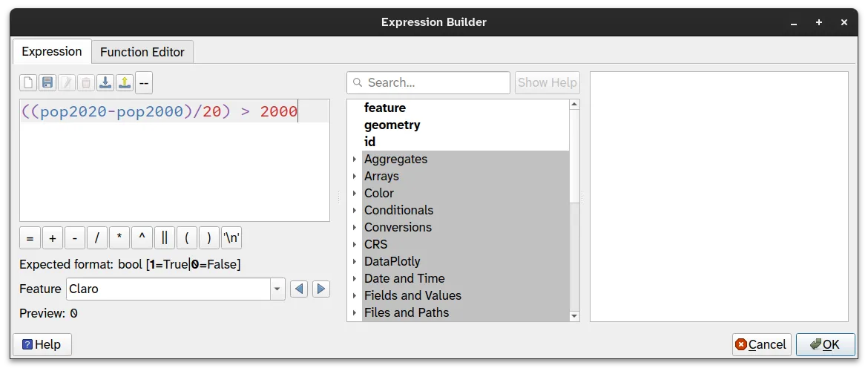This screenshot has width=868, height=371.
Task: Expand the Aggregates function group
Action: point(355,160)
